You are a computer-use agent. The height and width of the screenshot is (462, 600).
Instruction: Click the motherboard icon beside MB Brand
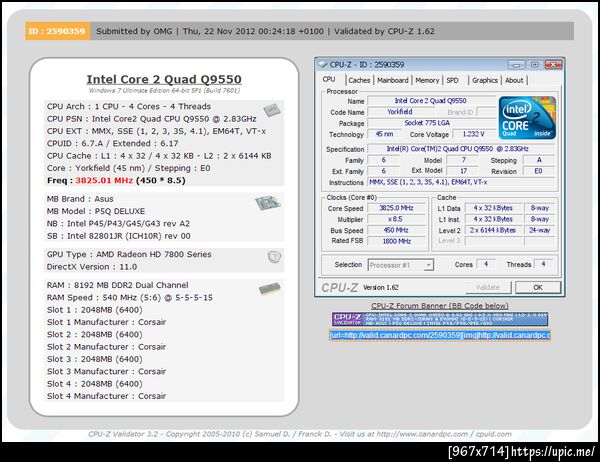(x=268, y=203)
